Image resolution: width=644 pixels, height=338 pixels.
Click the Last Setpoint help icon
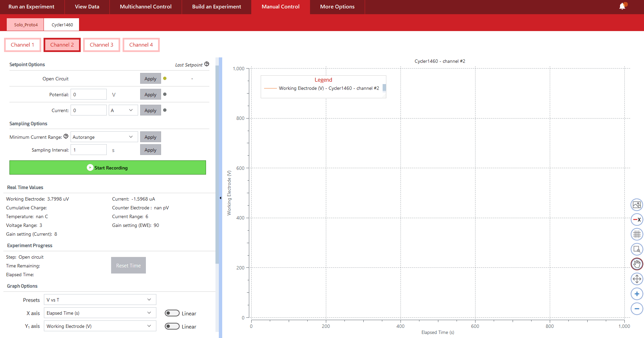tap(207, 64)
